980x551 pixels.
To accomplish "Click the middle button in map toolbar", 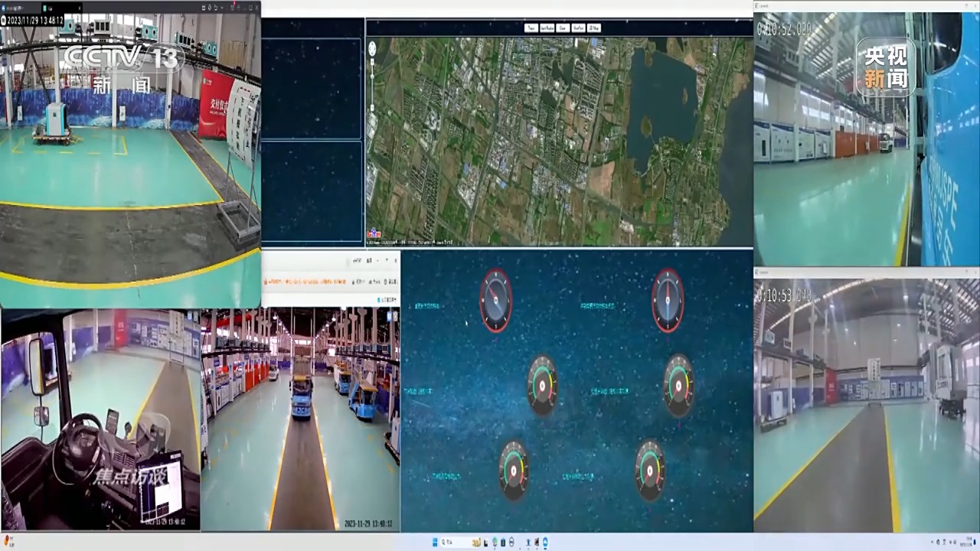I will coord(563,28).
